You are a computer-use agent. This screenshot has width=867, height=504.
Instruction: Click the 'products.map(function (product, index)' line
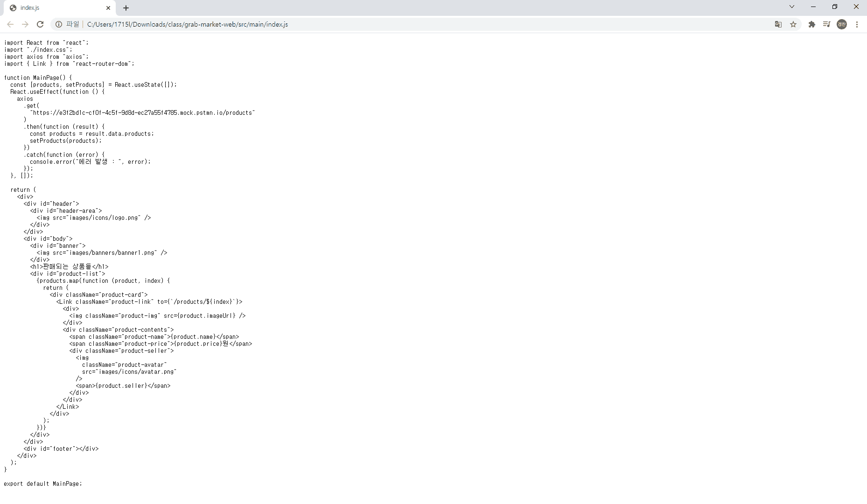(x=104, y=280)
